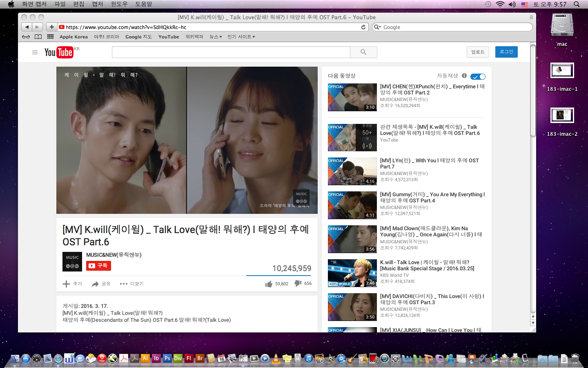
Task: Click the YouTube search magnifier button
Action: click(363, 52)
